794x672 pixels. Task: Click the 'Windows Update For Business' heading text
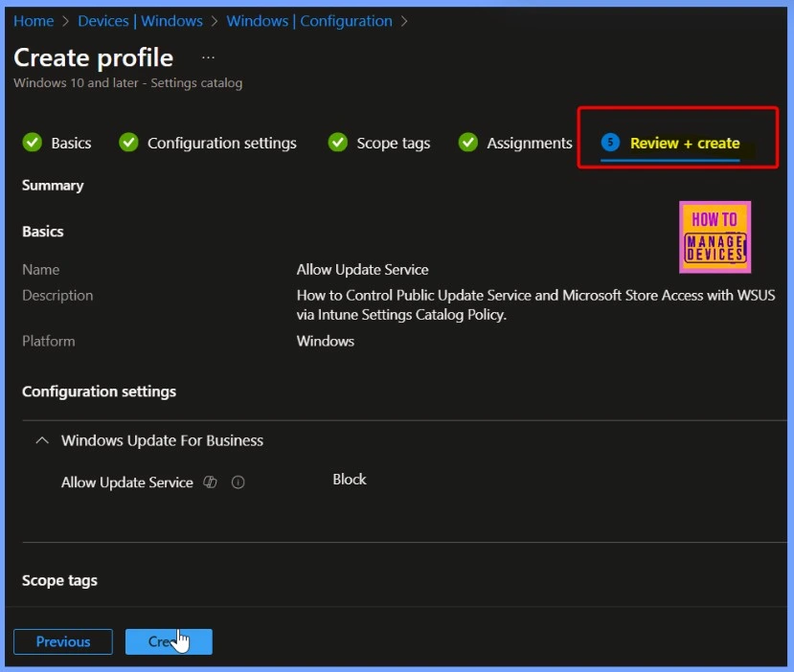162,440
